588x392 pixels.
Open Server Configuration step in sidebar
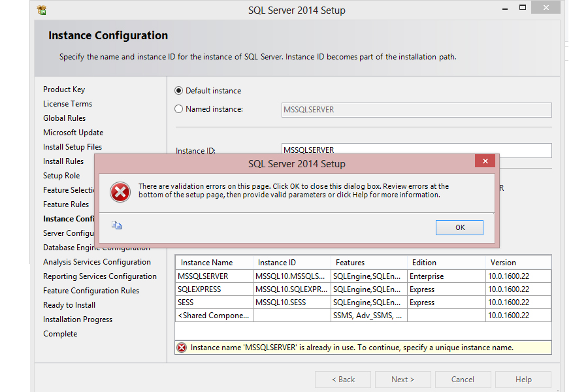pyautogui.click(x=69, y=233)
